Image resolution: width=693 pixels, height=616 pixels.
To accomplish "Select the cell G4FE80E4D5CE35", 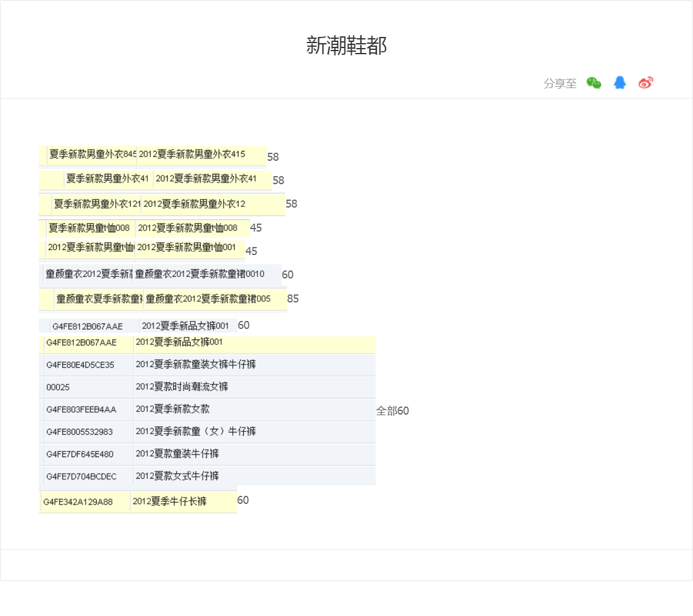I will pos(80,365).
